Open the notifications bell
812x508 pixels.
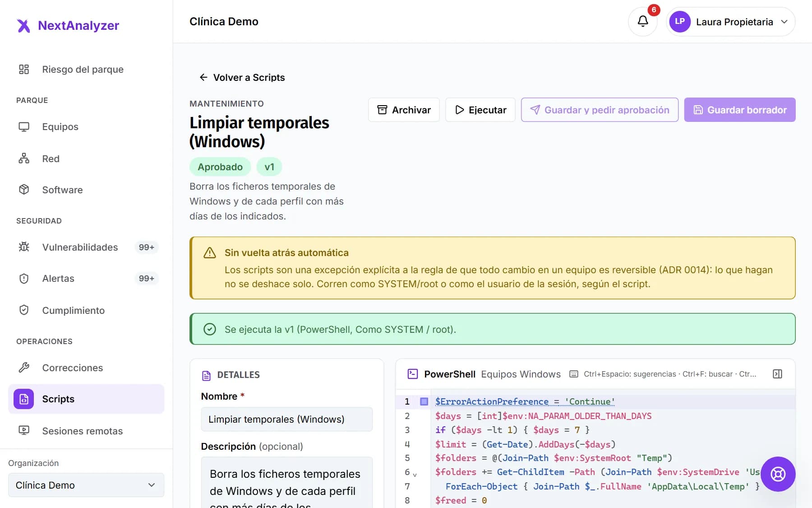pos(642,22)
